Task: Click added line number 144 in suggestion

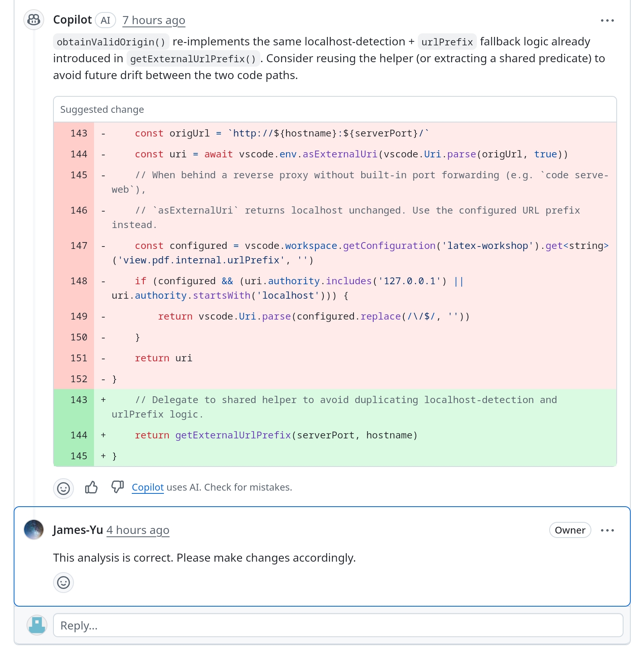Action: click(x=79, y=435)
